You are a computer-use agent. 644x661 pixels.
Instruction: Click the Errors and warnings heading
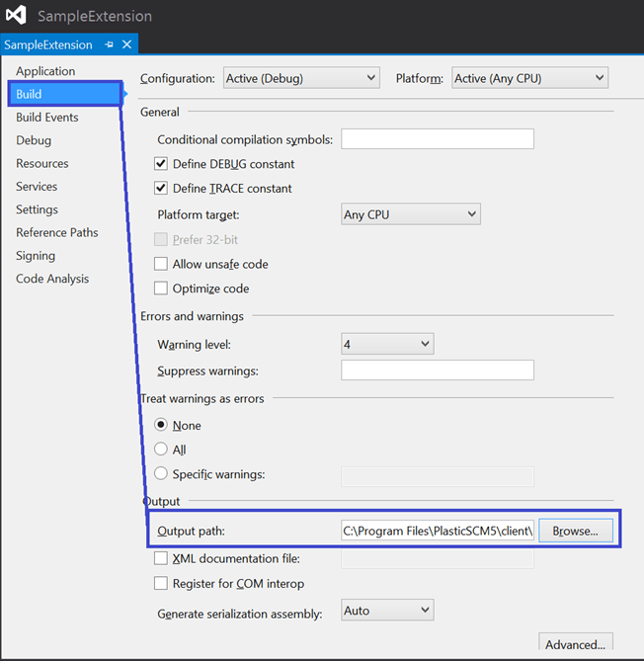[192, 316]
